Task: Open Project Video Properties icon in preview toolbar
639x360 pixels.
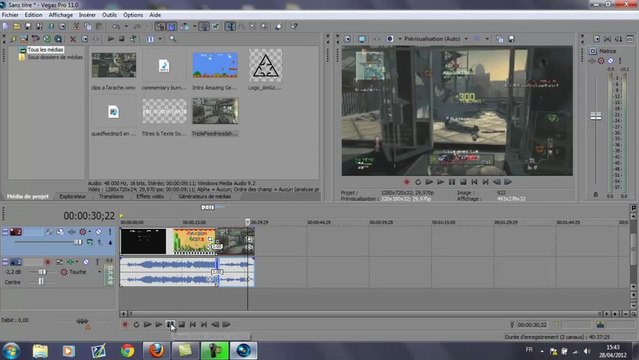Action: (347, 39)
